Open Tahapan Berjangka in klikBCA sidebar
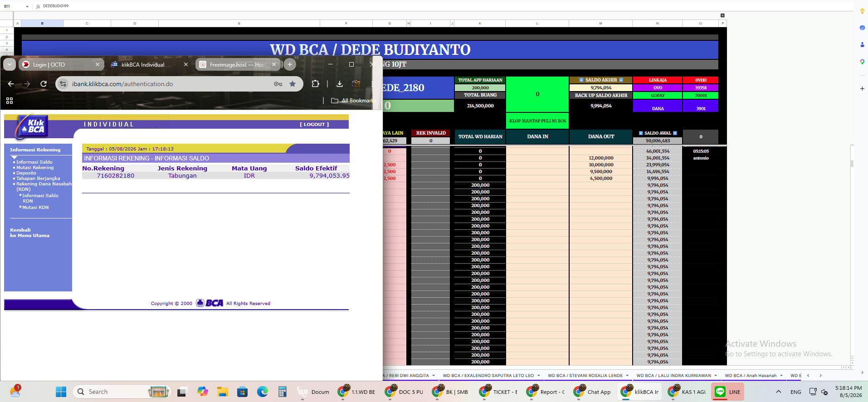868x402 pixels. click(x=38, y=179)
